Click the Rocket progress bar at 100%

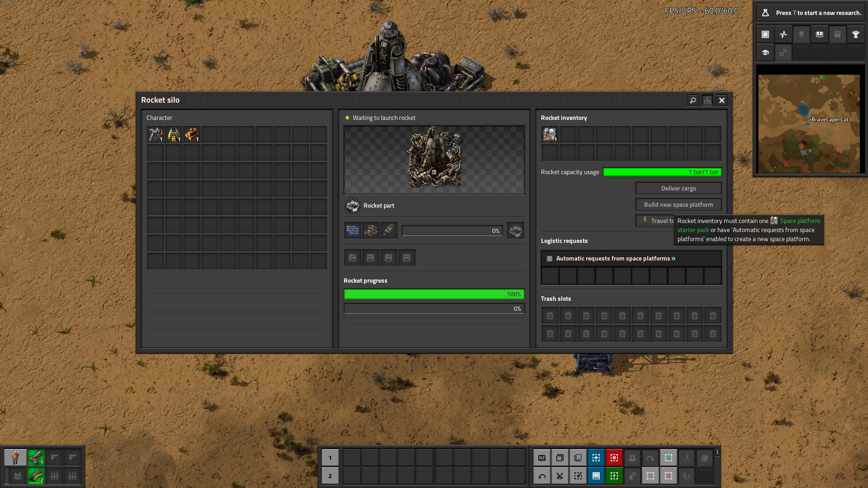(x=434, y=294)
